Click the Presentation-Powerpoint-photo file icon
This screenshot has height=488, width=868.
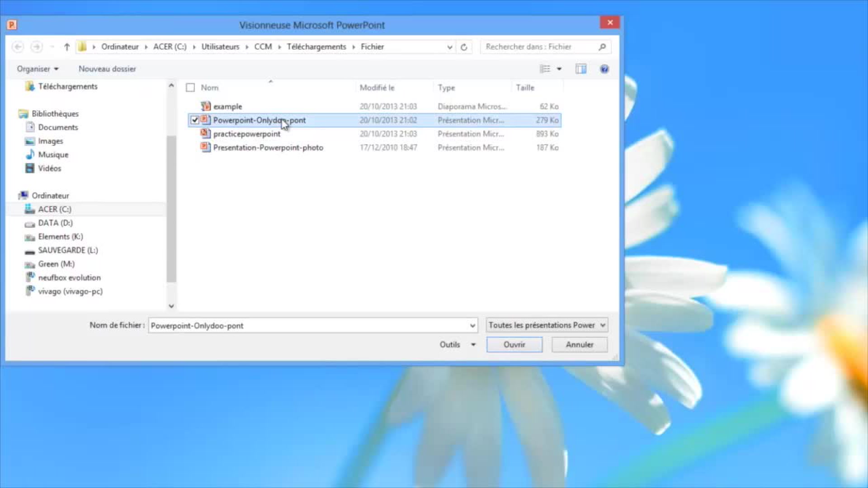pyautogui.click(x=206, y=147)
